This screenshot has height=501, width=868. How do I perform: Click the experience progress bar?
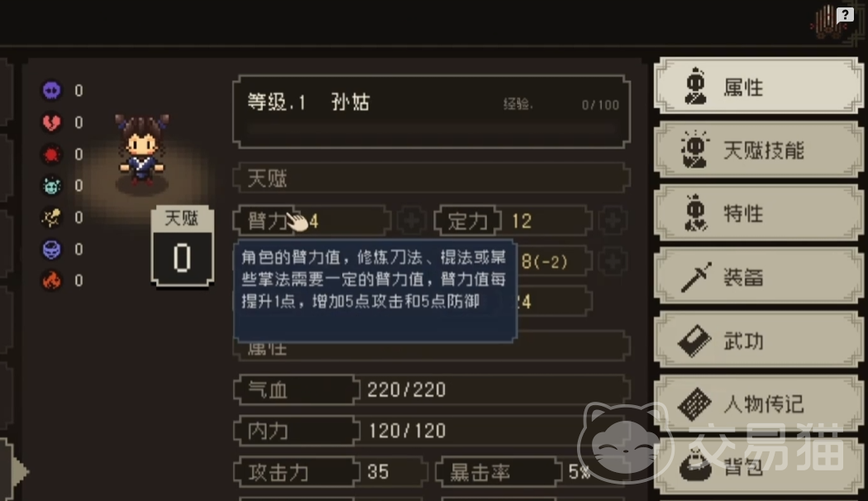432,130
